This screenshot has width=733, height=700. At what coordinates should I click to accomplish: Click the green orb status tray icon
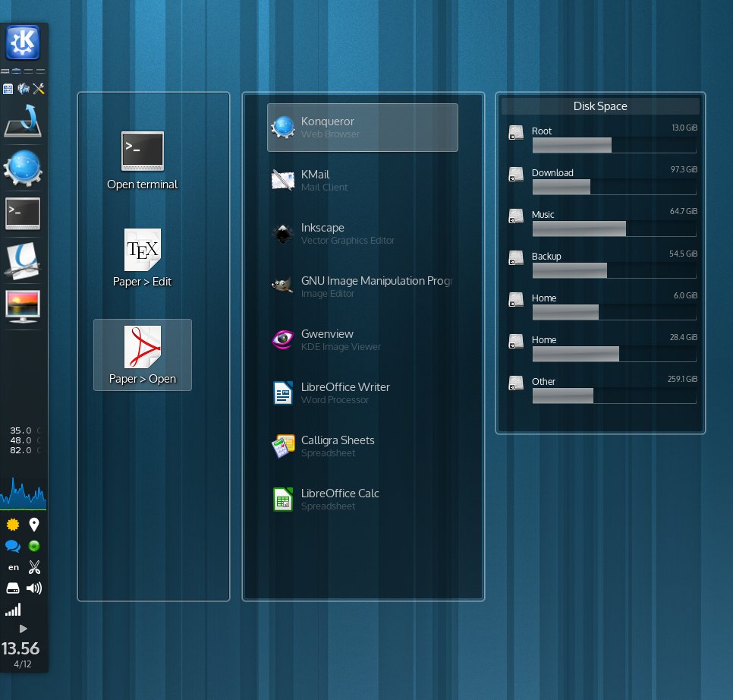pos(34,546)
